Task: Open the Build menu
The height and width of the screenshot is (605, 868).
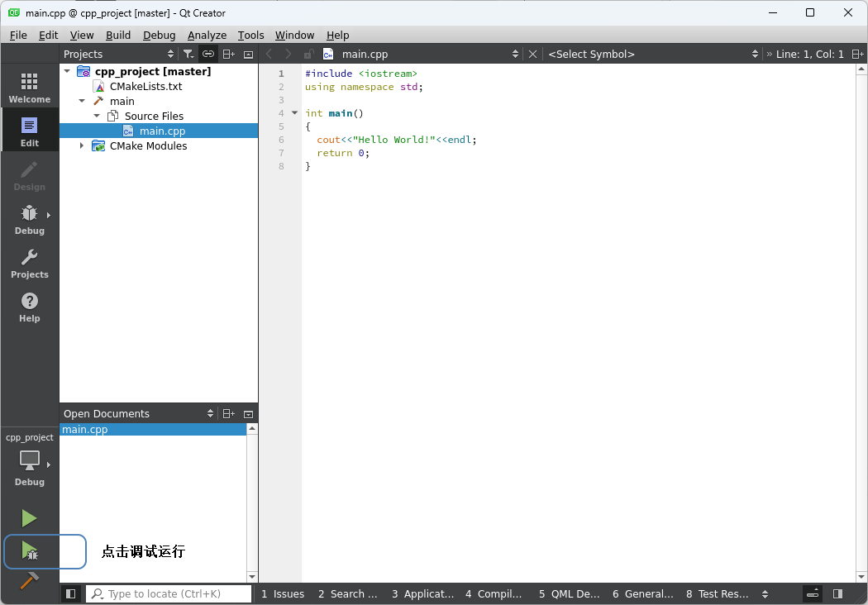Action: (x=118, y=35)
